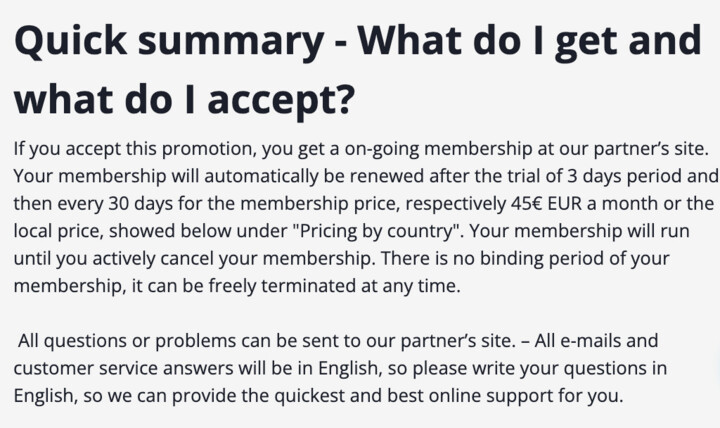Click the quoted 'Pricing by country' text
The width and height of the screenshot is (720, 428).
(x=376, y=231)
